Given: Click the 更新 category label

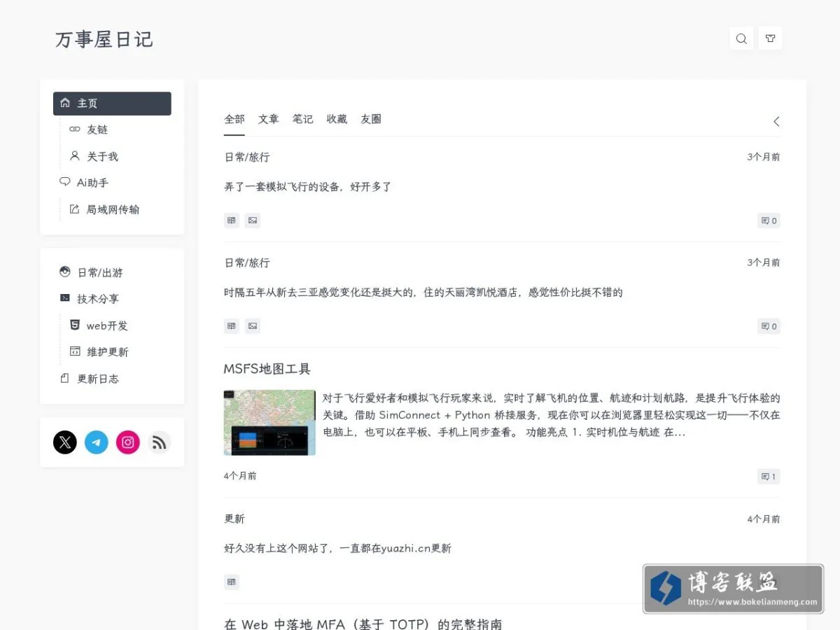Looking at the screenshot, I should 234,519.
